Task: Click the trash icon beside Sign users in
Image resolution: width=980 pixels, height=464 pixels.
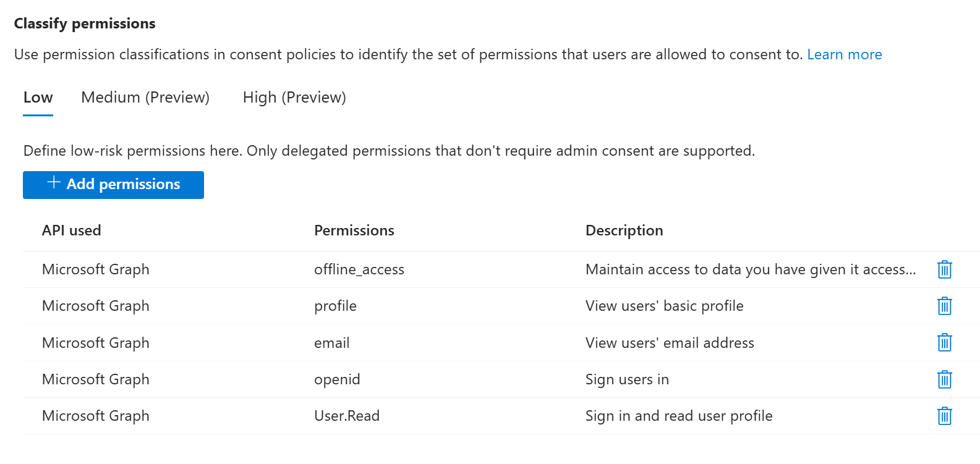Action: click(x=944, y=379)
